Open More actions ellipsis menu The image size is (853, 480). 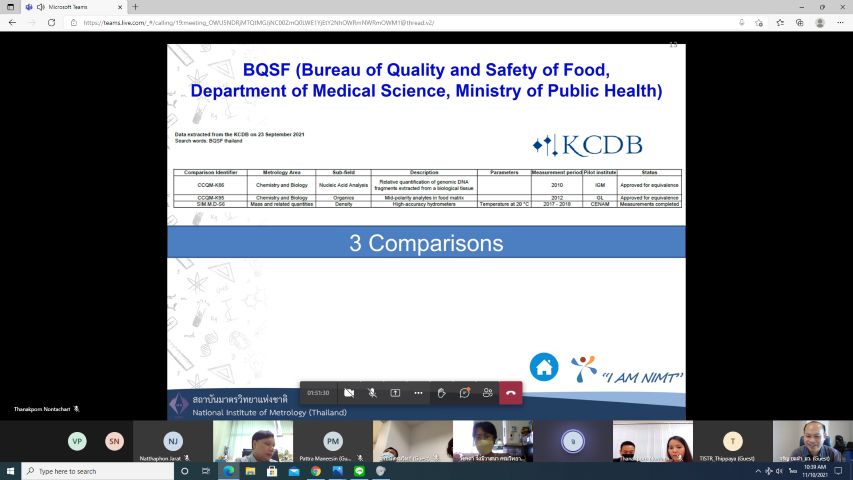pos(418,393)
